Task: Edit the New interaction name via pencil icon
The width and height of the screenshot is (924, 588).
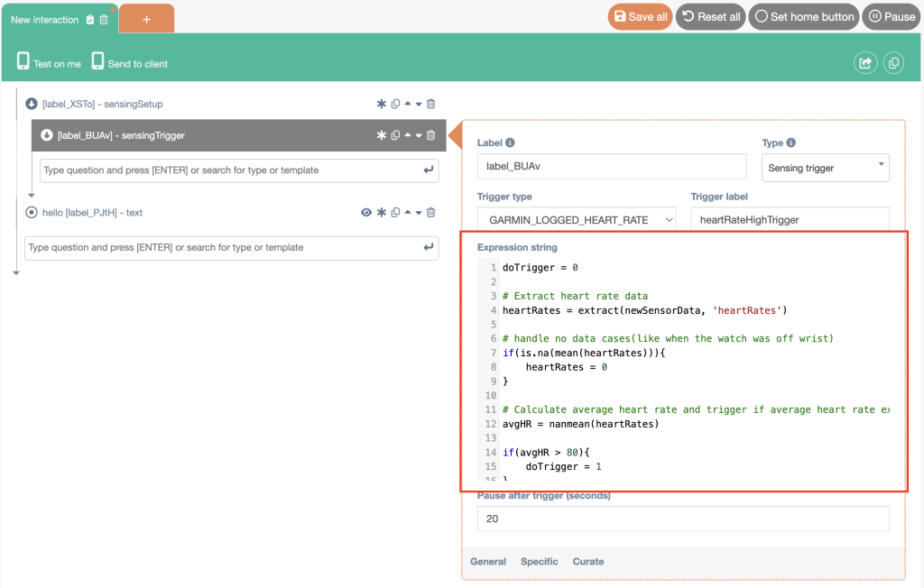Action: click(90, 19)
